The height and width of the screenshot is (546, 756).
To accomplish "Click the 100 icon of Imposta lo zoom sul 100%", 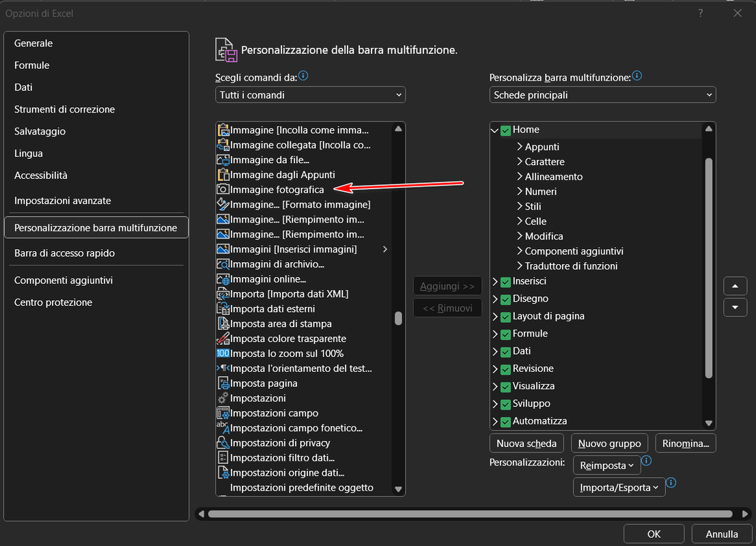I will tap(223, 354).
